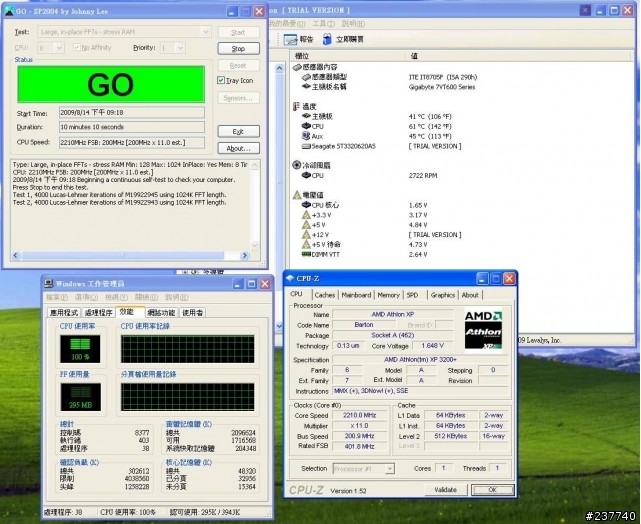Switch to the Mainboard tab in CPU-Z
This screenshot has height=524, width=641.
[356, 295]
